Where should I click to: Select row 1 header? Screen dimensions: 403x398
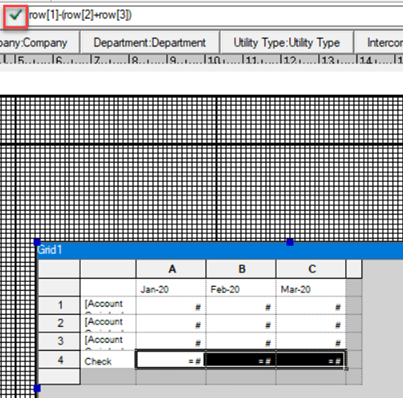pyautogui.click(x=59, y=305)
